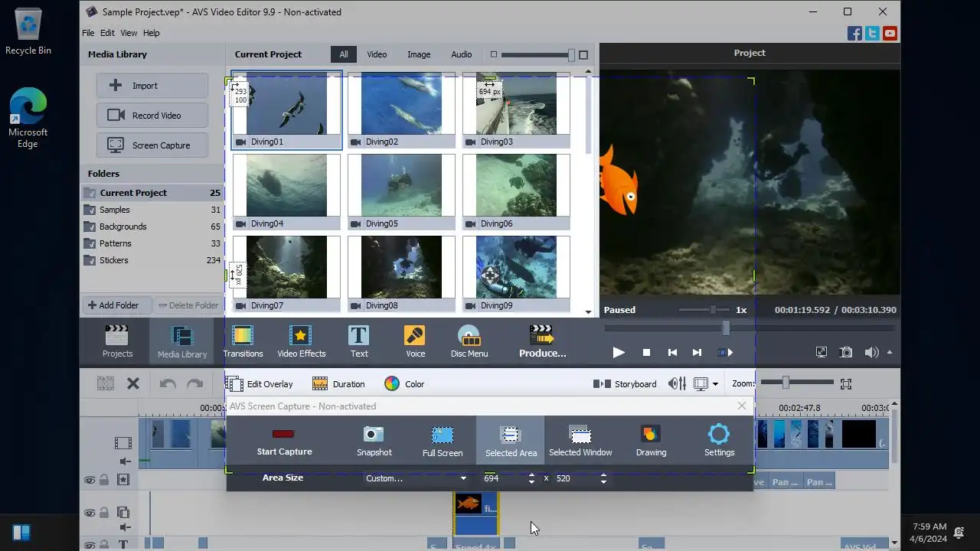
Task: Open the File menu
Action: pos(88,33)
